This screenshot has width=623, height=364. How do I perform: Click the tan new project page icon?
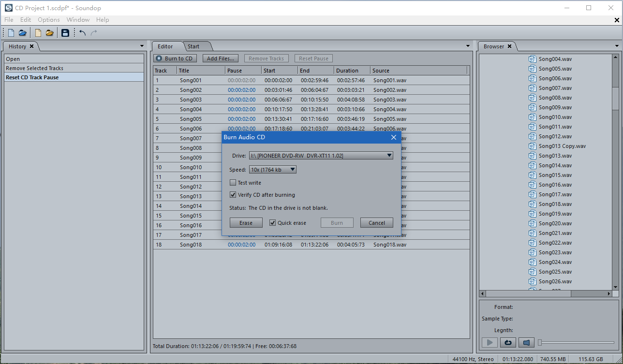tap(38, 33)
